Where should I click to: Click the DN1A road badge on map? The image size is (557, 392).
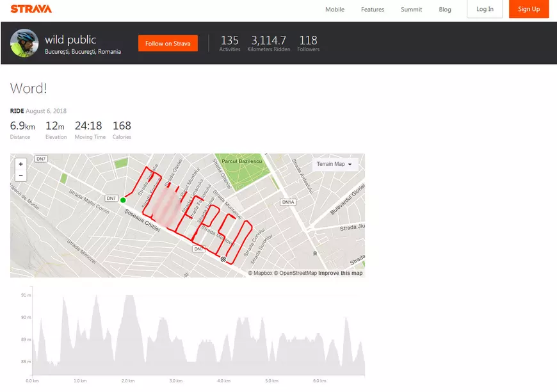coord(288,202)
